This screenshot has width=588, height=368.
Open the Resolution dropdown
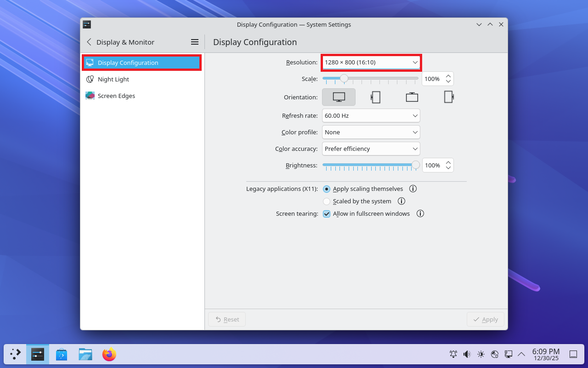coord(371,62)
